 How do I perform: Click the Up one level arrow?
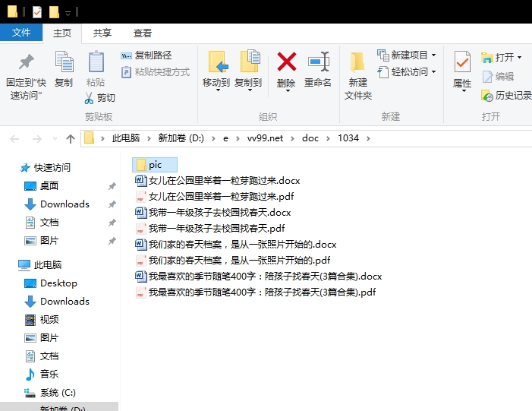tap(71, 138)
